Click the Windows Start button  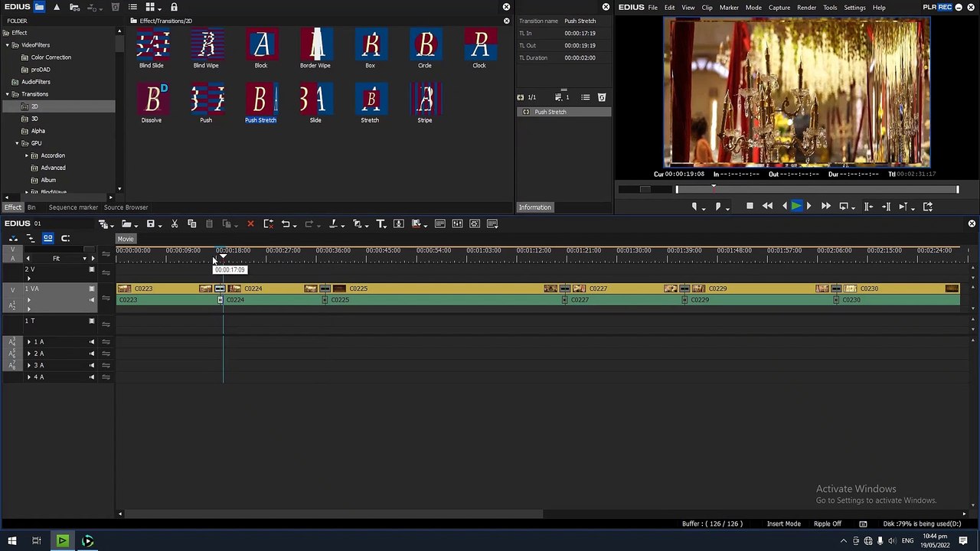click(11, 541)
